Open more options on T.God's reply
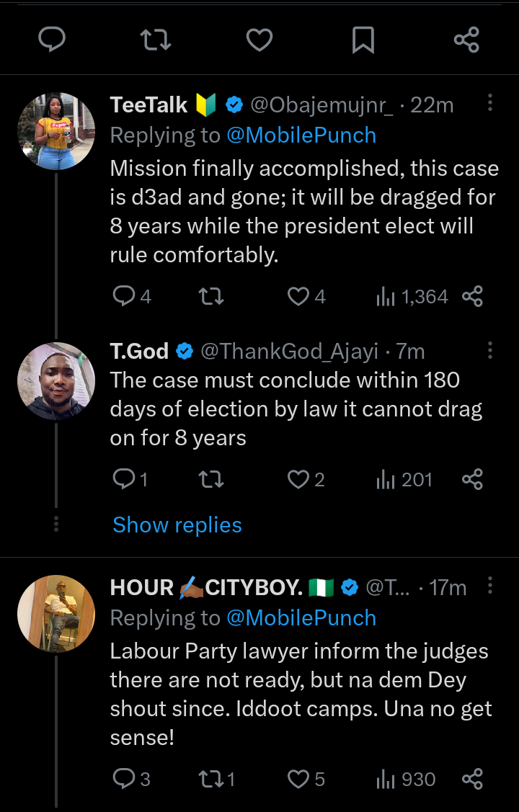 point(490,350)
